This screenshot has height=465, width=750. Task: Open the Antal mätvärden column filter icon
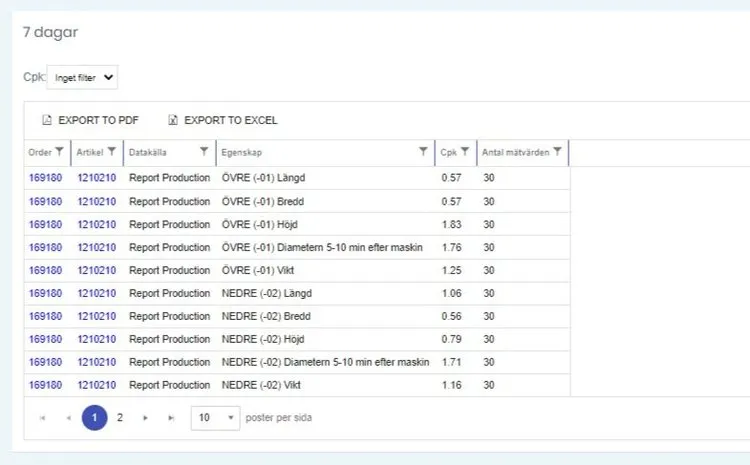pos(557,152)
